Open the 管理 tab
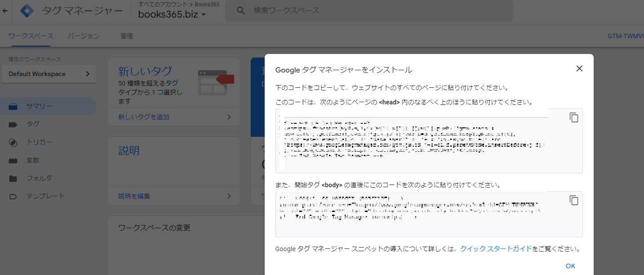The width and height of the screenshot is (644, 275). 126,36
